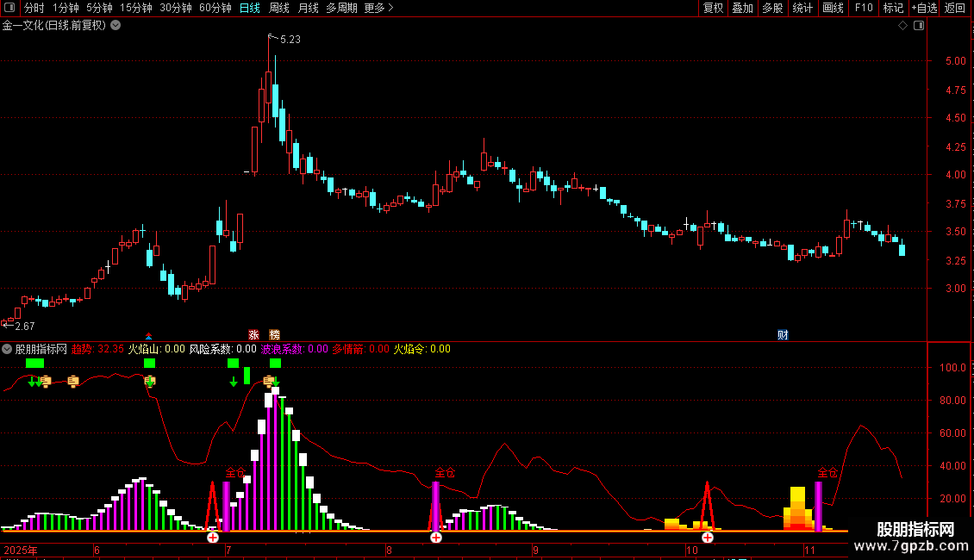This screenshot has height=560, width=974.
Task: Switch to 30分钟 period
Action: [176, 8]
